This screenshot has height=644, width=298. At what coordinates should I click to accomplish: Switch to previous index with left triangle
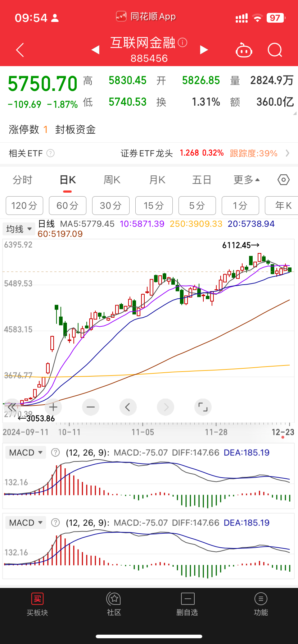(x=95, y=50)
